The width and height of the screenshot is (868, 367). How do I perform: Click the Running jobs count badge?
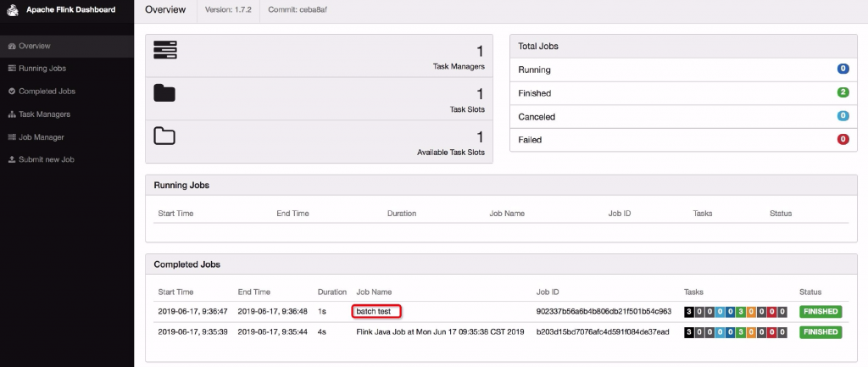pyautogui.click(x=843, y=70)
